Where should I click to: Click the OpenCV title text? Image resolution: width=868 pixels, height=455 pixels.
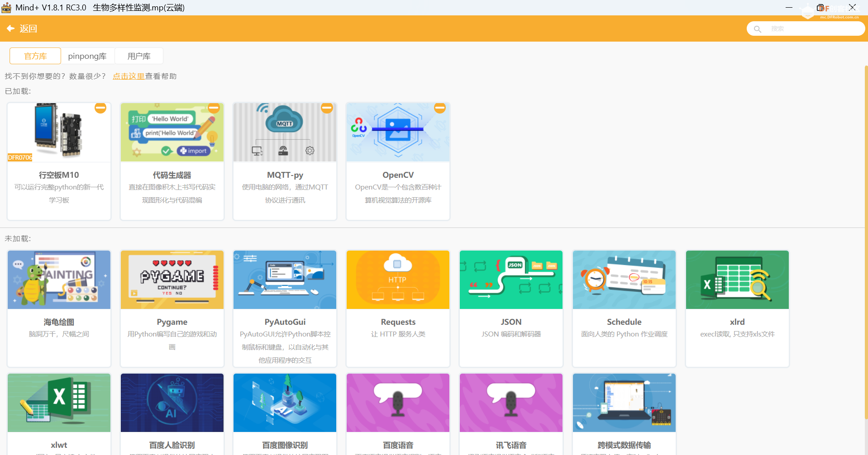pyautogui.click(x=398, y=175)
